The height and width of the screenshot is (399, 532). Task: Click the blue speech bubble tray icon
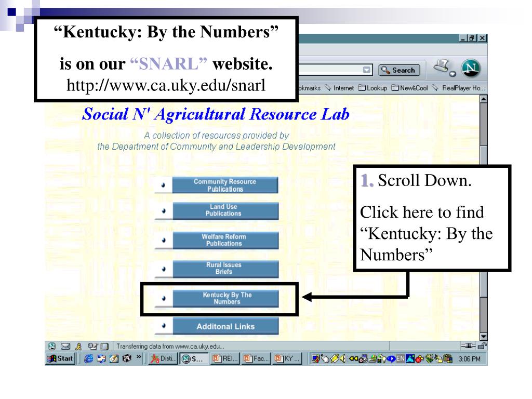pyautogui.click(x=391, y=358)
